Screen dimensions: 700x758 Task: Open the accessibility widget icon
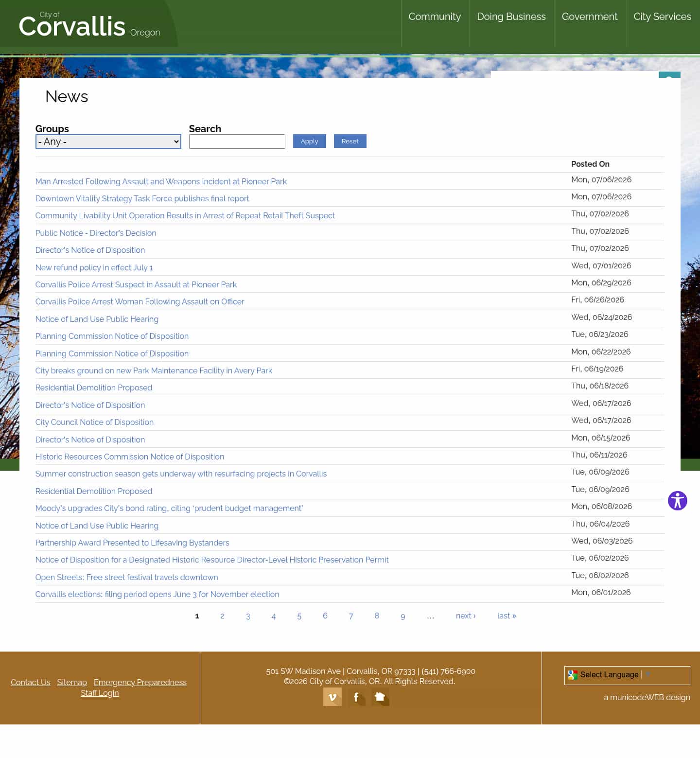(677, 500)
